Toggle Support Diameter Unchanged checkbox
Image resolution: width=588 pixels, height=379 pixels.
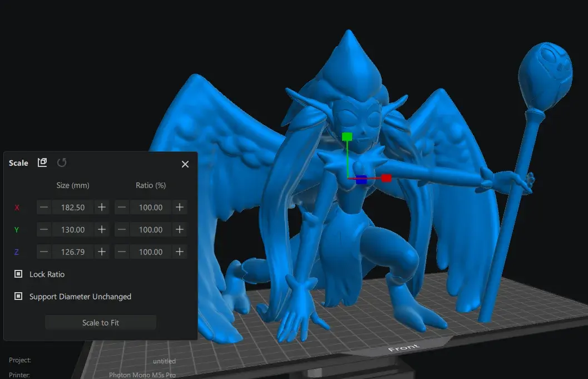click(18, 297)
